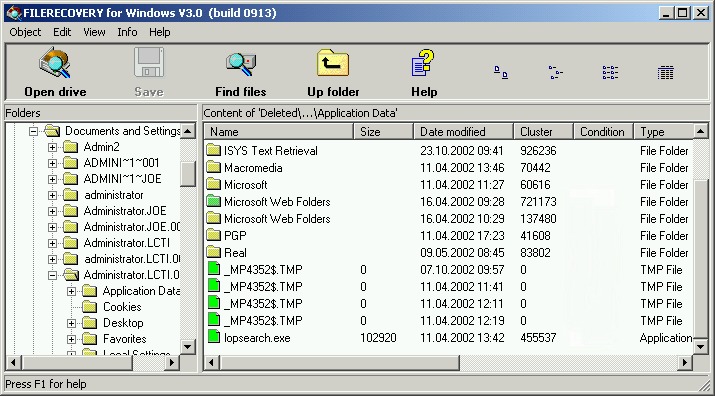Click the Open drive toolbar icon
Viewport: 715px width, 396px height.
(55, 64)
